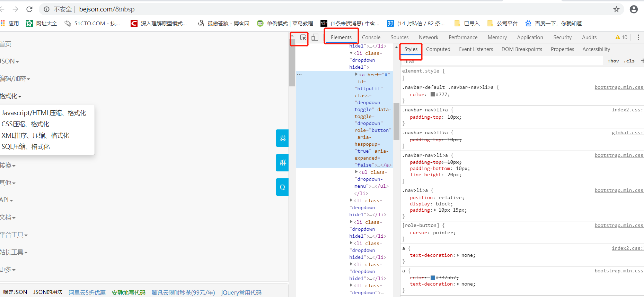Activate the inspect element picker icon
The height and width of the screenshot is (297, 644).
[303, 37]
